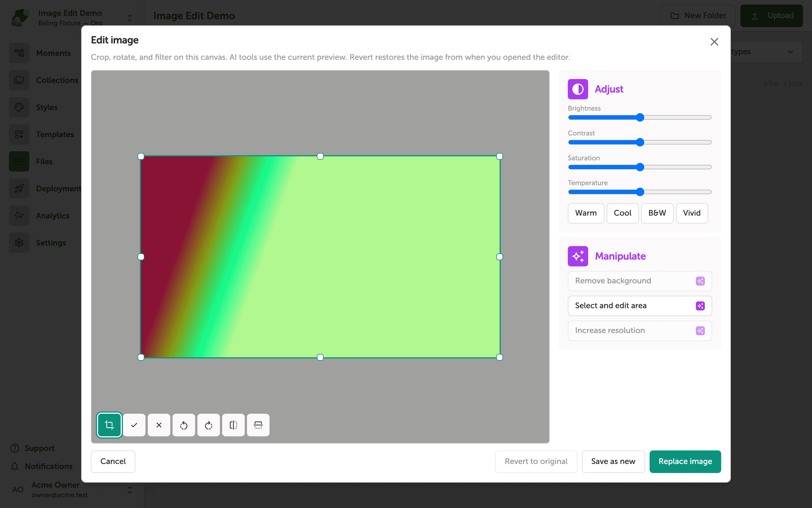Expand the workspace switcher chevrons
This screenshot has height=508, width=812.
click(x=130, y=18)
